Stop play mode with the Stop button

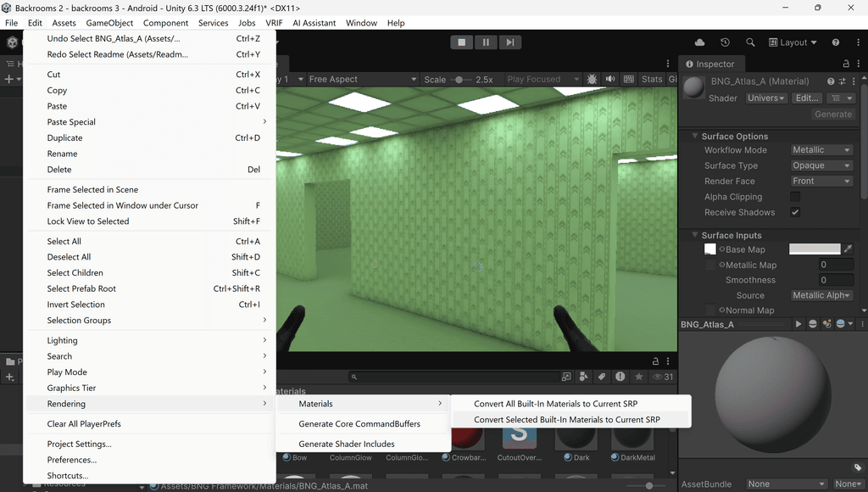click(461, 42)
